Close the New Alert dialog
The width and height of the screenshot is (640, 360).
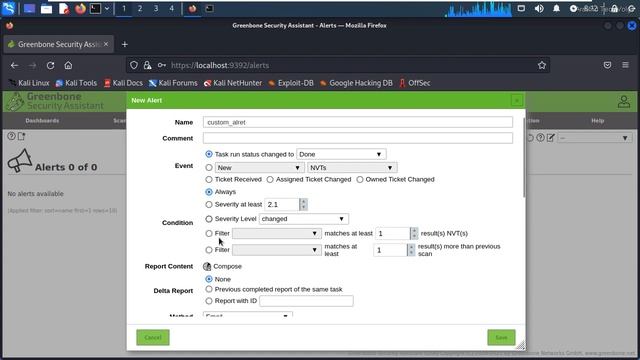(516, 100)
